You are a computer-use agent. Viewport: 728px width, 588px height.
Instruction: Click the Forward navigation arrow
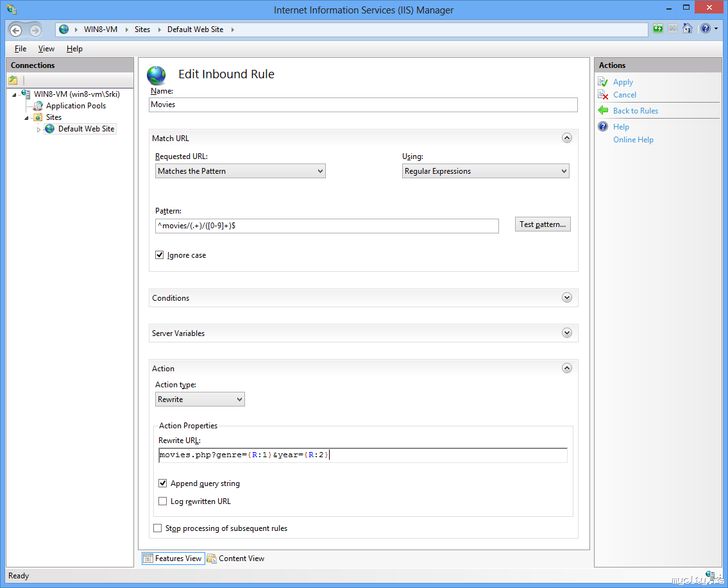point(35,31)
